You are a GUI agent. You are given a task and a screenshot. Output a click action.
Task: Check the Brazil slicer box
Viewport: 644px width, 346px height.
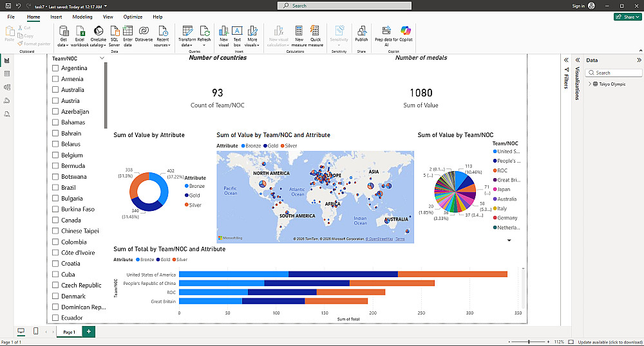[x=55, y=187]
